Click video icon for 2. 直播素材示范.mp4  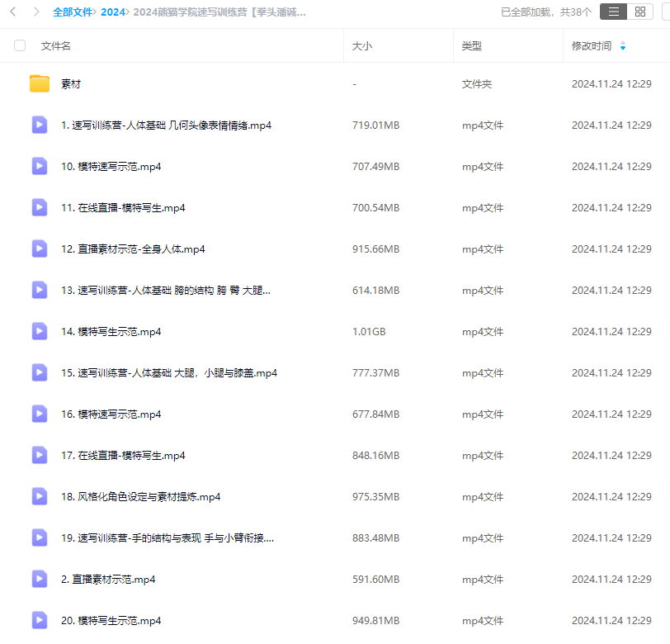[x=39, y=579]
